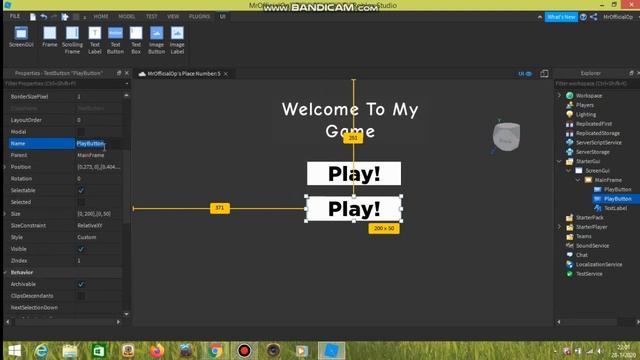
Task: Close the Properties panel
Action: (127, 73)
